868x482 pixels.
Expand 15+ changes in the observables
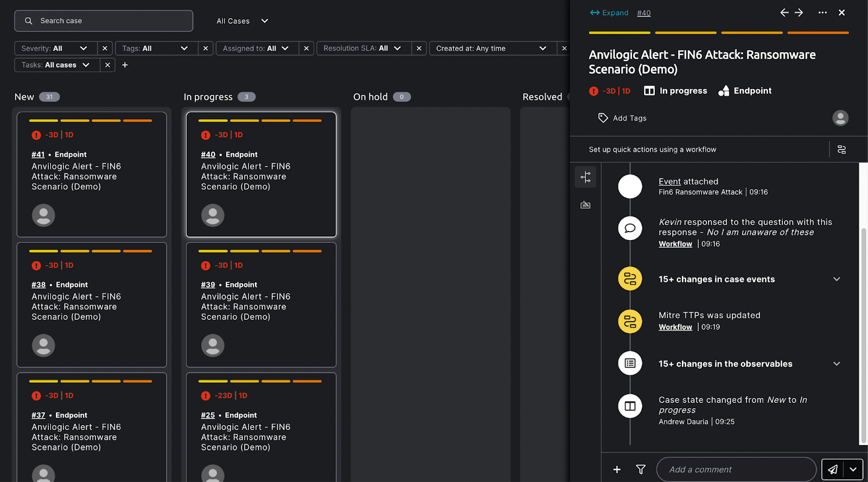(837, 364)
